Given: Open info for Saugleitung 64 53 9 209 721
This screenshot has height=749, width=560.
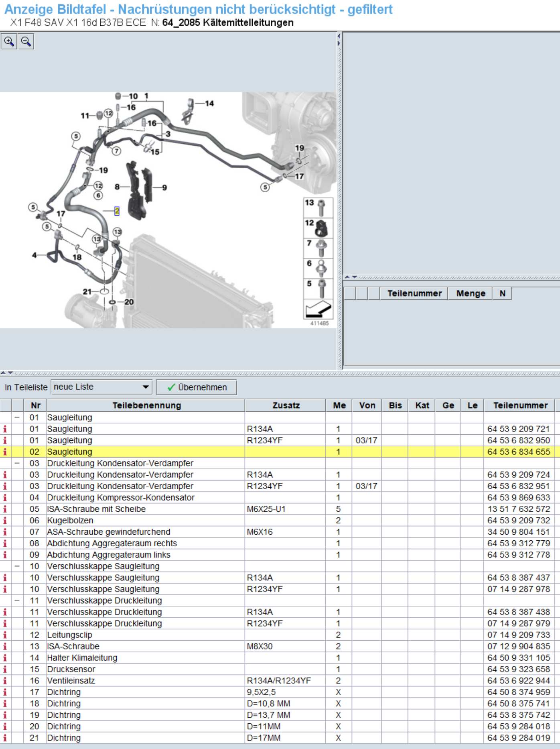Looking at the screenshot, I should click(x=5, y=429).
